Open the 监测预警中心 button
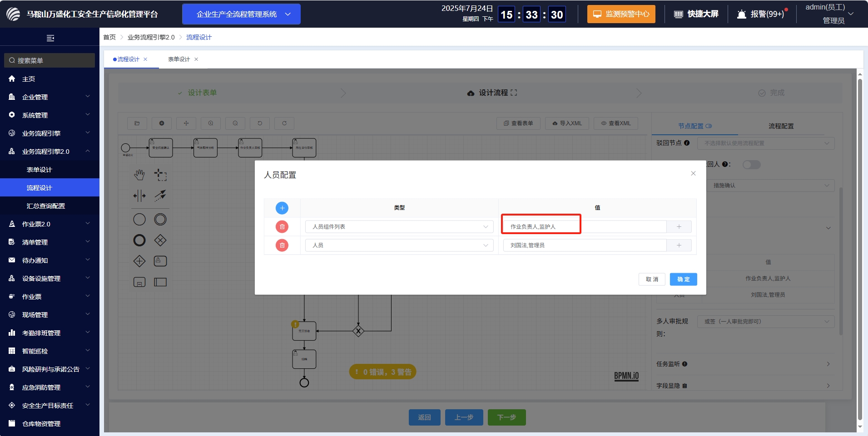Screen dimensions: 868x436 click(x=621, y=14)
